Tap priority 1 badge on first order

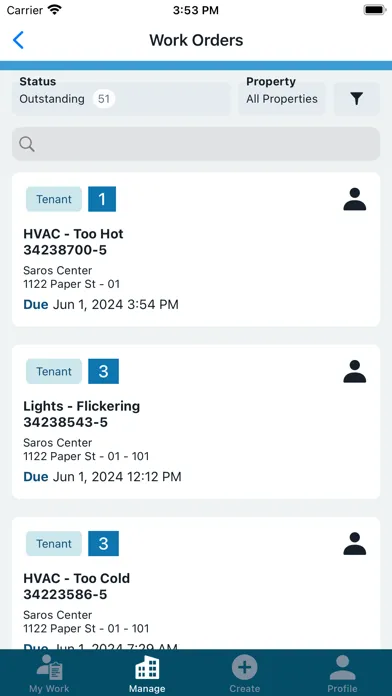tap(102, 199)
